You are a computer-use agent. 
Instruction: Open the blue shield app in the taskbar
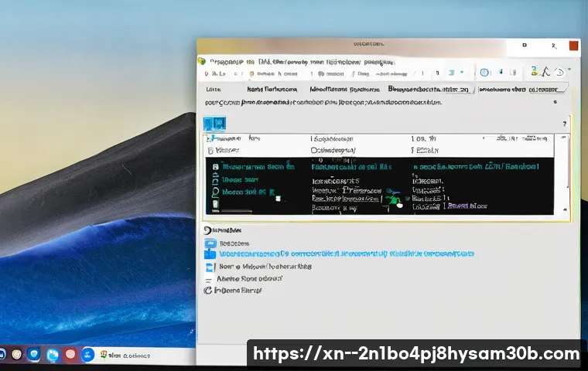click(33, 355)
